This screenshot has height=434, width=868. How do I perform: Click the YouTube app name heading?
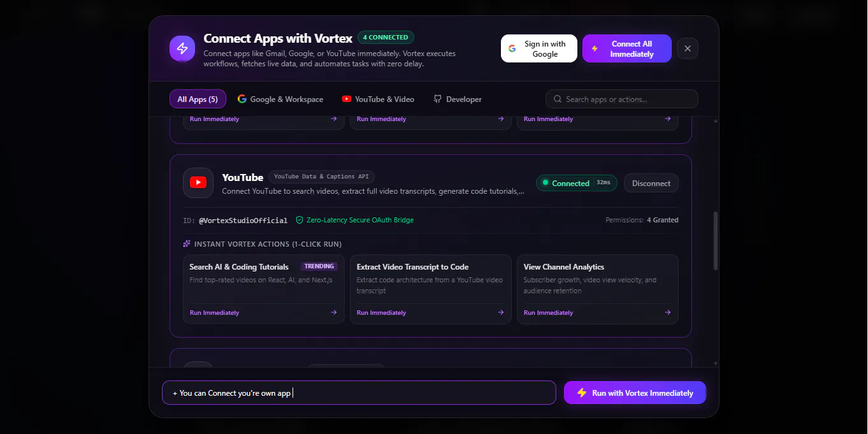243,177
